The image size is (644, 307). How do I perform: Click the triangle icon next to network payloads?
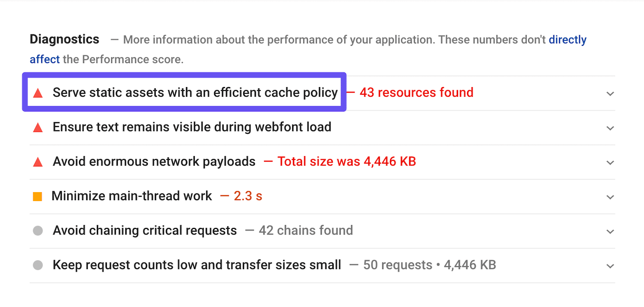pyautogui.click(x=38, y=162)
